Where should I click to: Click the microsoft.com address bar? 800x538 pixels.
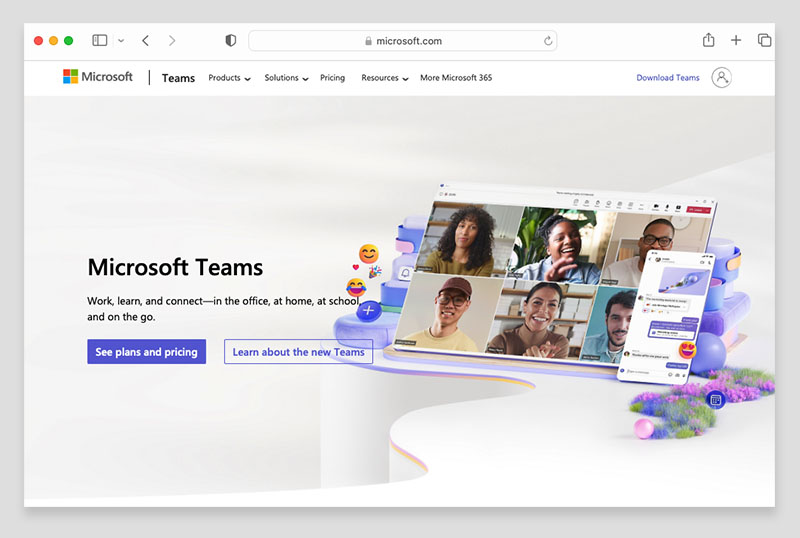[x=403, y=41]
